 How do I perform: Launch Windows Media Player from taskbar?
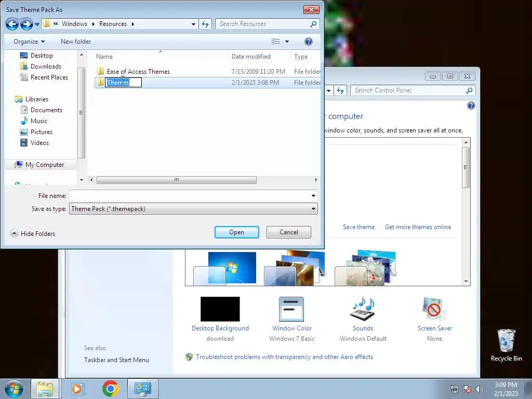77,389
